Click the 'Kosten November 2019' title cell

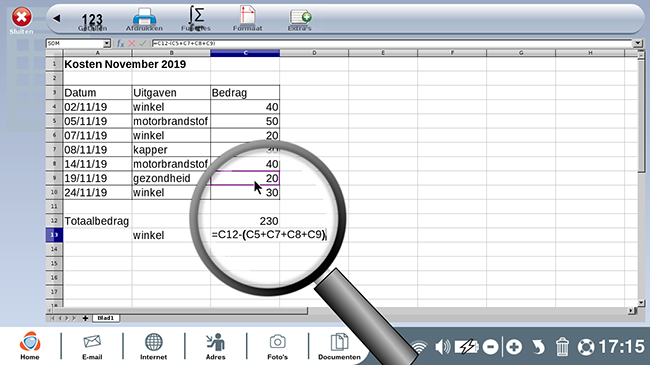click(x=125, y=64)
